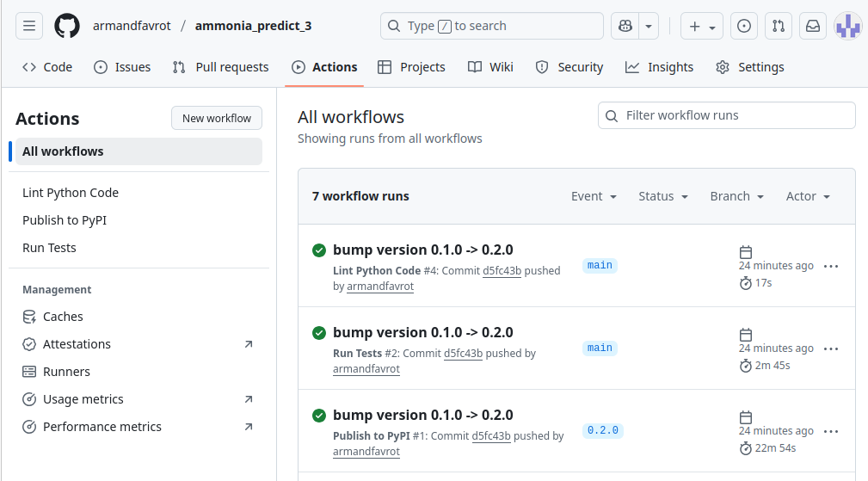Expand the Event filter dropdown
This screenshot has height=481, width=868.
pyautogui.click(x=594, y=196)
